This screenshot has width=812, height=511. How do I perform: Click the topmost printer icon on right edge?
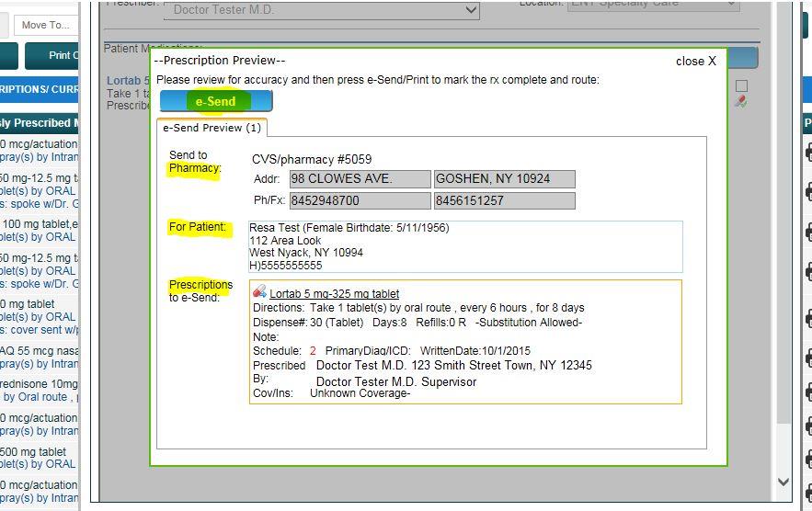808,153
